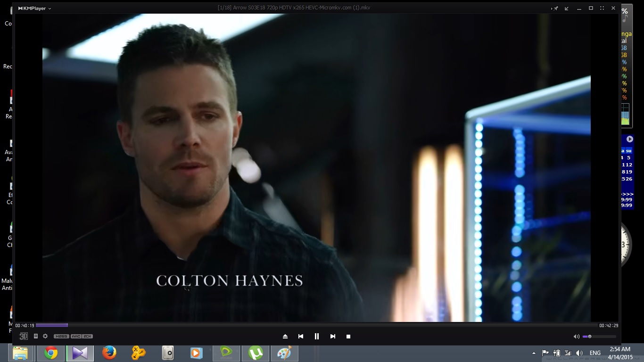This screenshot has height=362, width=644.
Task: Click the total duration 00:42:29 display
Action: pos(609,326)
